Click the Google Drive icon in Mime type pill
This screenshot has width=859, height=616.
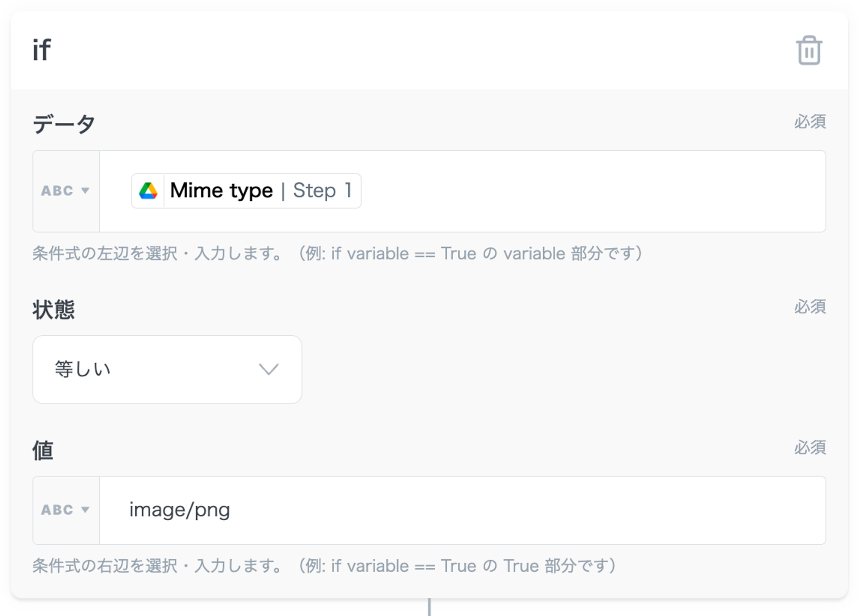click(x=148, y=191)
